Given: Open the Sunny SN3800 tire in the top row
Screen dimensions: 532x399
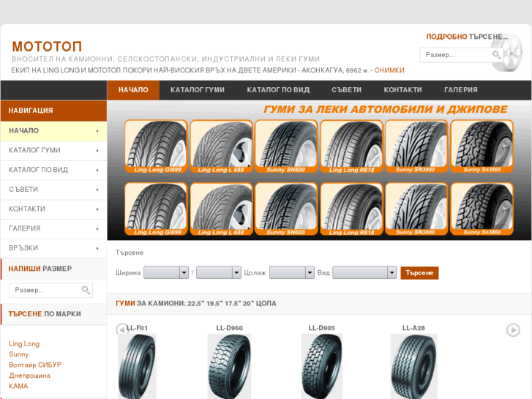Looking at the screenshot, I should [416, 146].
